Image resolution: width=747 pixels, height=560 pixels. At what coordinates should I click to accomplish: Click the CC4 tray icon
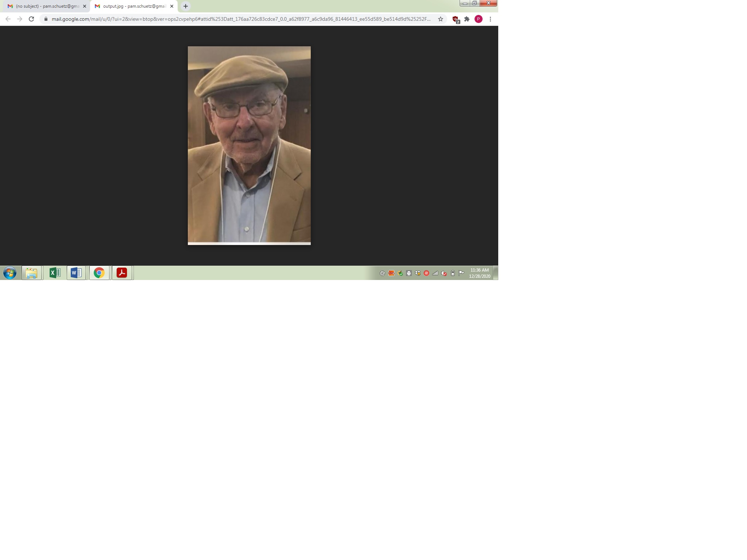[x=391, y=273]
